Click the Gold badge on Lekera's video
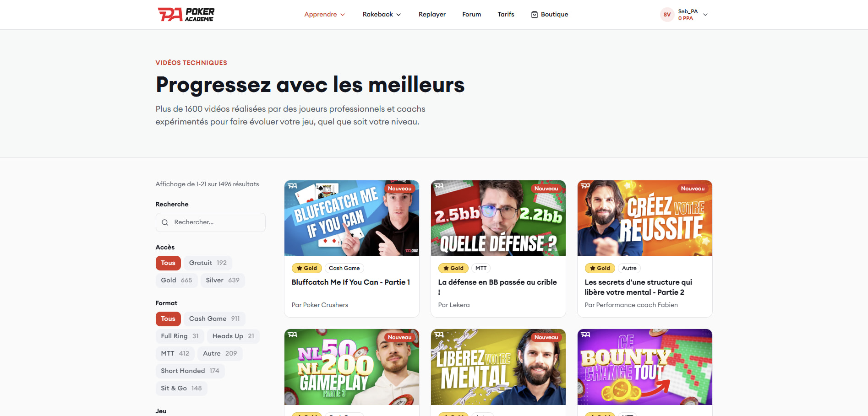Screen dimensions: 868x416 click(453, 268)
